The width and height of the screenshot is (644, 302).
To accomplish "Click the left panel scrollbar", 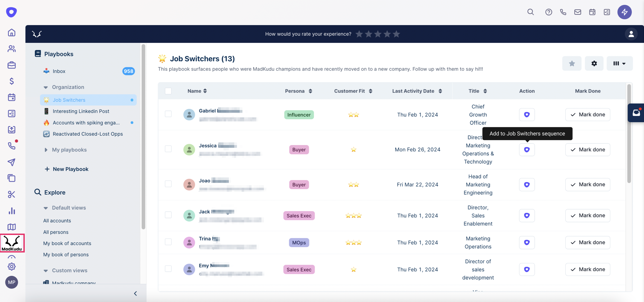I will click(143, 137).
